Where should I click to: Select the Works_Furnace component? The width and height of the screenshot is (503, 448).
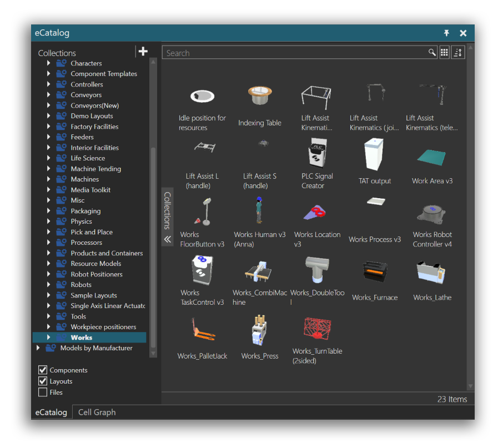375,281
